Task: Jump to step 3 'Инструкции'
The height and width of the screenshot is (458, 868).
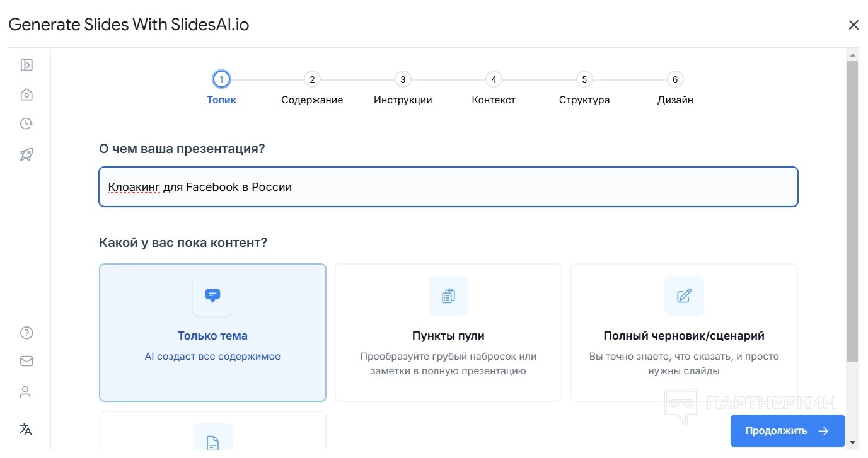Action: click(403, 80)
